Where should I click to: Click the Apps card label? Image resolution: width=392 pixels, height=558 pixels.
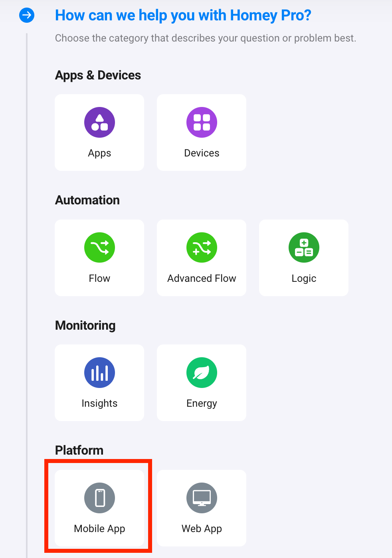[x=99, y=153]
